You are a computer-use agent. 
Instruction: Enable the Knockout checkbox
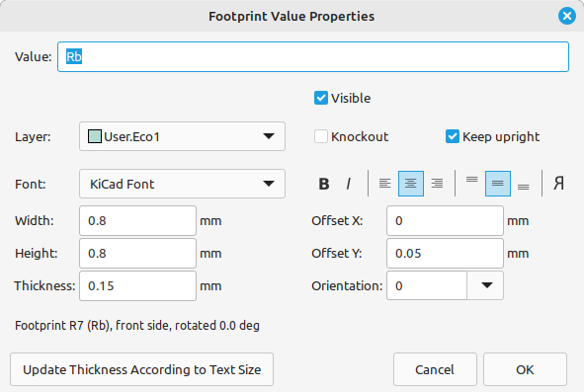point(321,136)
